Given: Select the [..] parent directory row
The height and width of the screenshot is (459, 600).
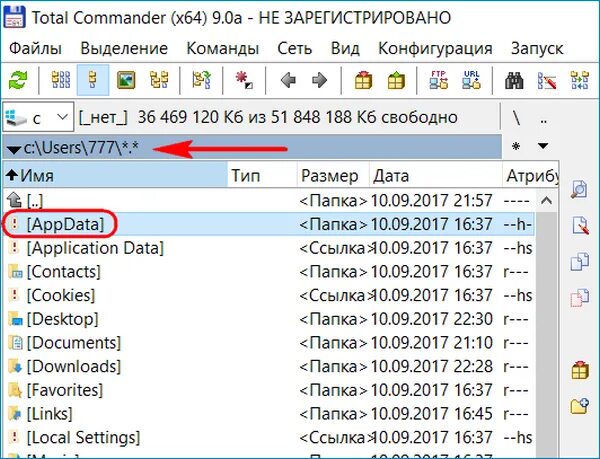Looking at the screenshot, I should [x=269, y=200].
